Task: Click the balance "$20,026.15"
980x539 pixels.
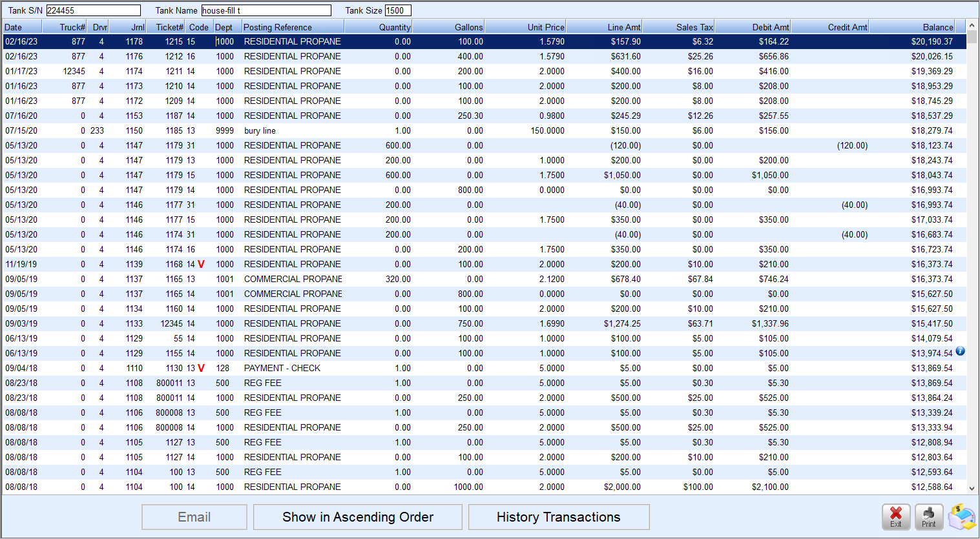Action: 932,56
